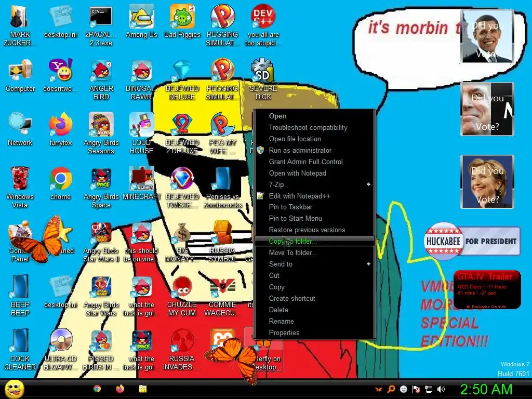Expand the Send to submenu
This screenshot has height=399, width=532.
tap(314, 264)
